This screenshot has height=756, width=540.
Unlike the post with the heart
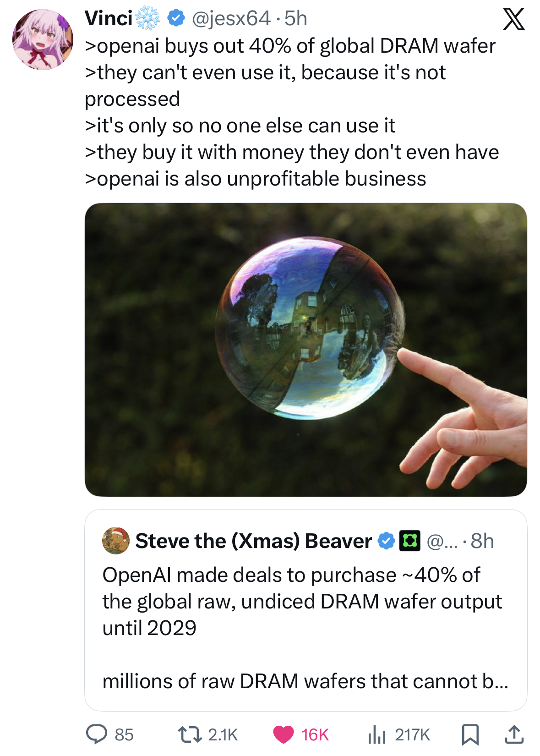284,734
